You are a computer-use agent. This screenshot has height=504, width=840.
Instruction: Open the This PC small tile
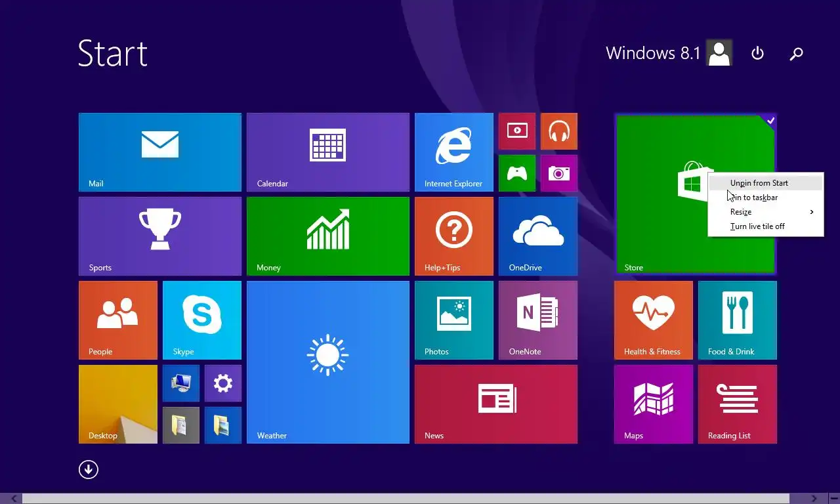[181, 383]
